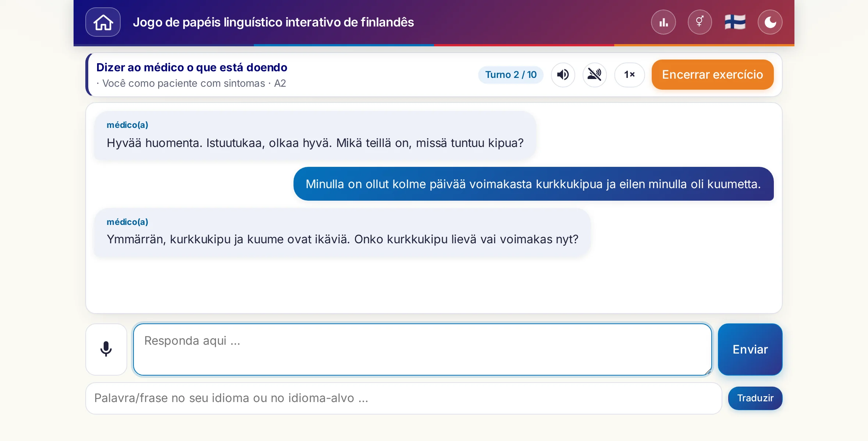Send reply with Enviar button
The width and height of the screenshot is (868, 441).
750,349
